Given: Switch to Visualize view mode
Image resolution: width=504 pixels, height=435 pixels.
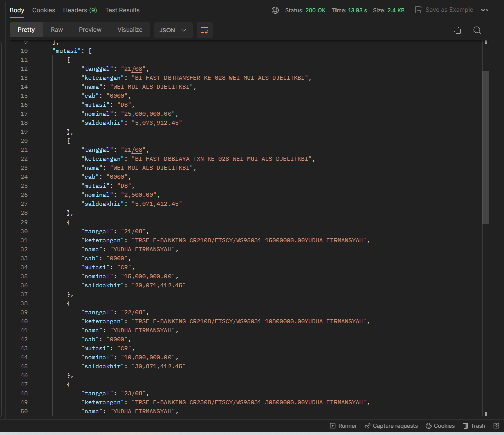Looking at the screenshot, I should click(x=130, y=30).
